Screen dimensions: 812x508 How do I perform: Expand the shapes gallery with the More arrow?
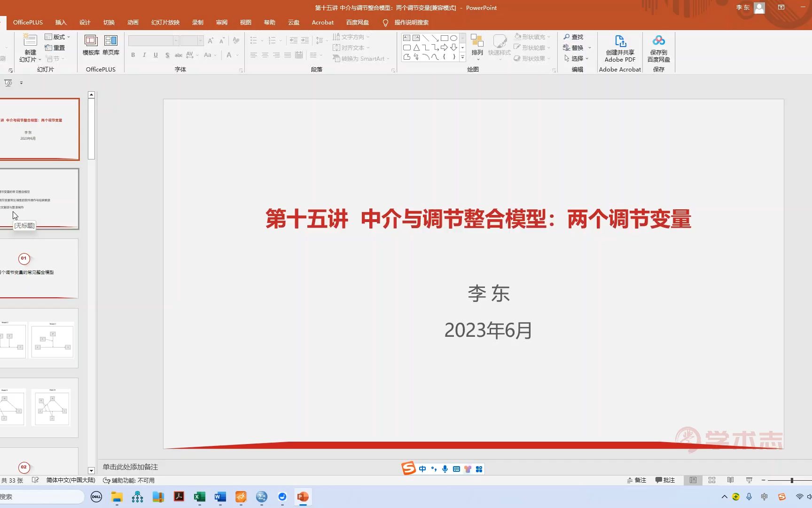click(x=463, y=57)
